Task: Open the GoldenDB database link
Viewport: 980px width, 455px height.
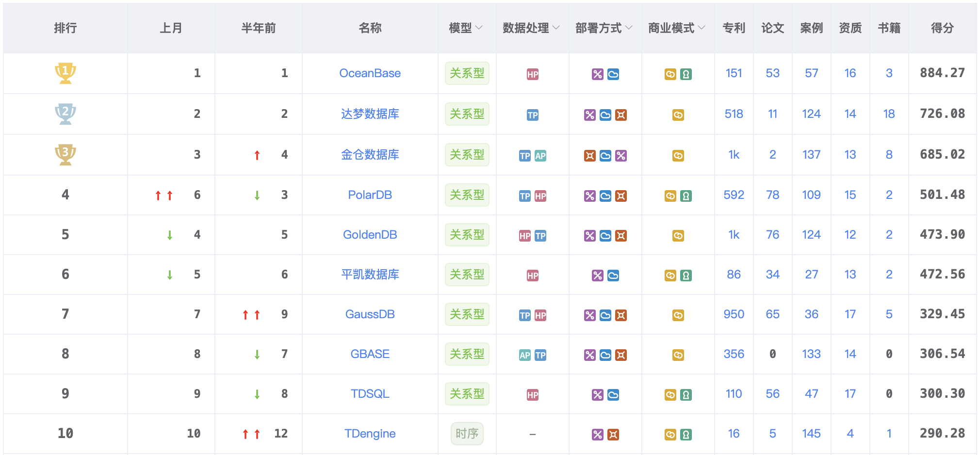Action: click(370, 235)
